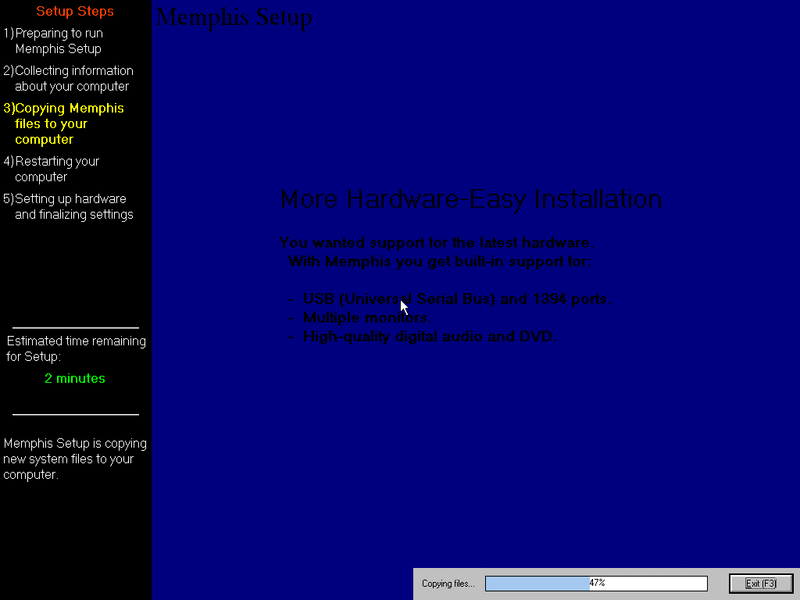800x600 pixels.
Task: Click the Copying files progress bar
Action: 596,583
